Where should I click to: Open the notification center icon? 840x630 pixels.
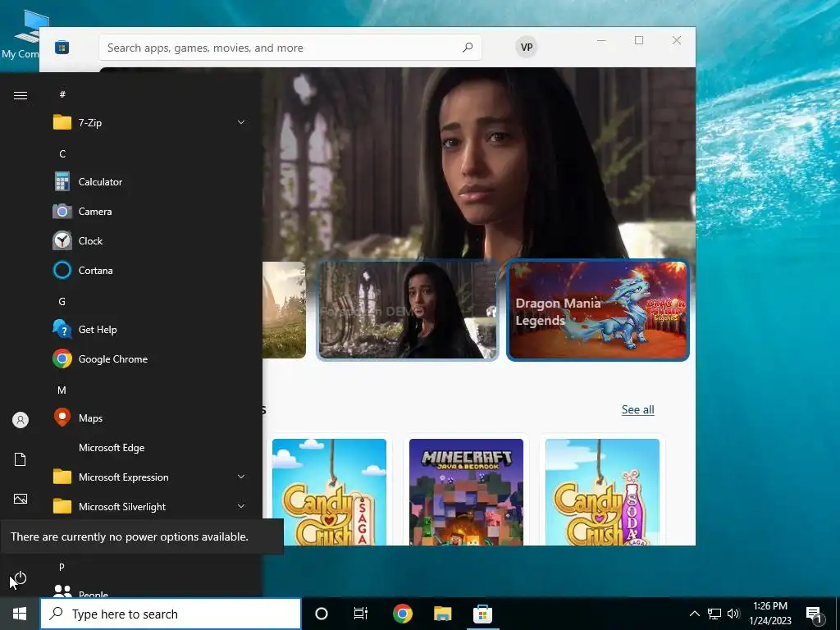[x=815, y=614]
